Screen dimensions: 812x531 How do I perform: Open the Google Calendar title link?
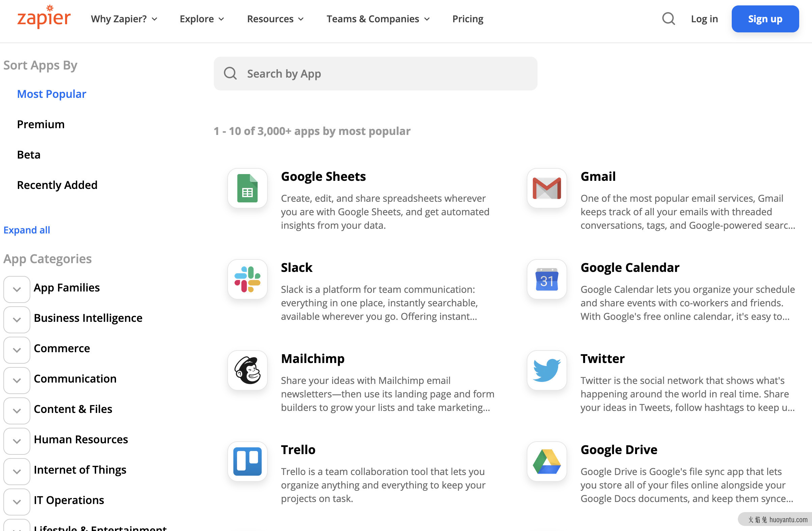630,268
